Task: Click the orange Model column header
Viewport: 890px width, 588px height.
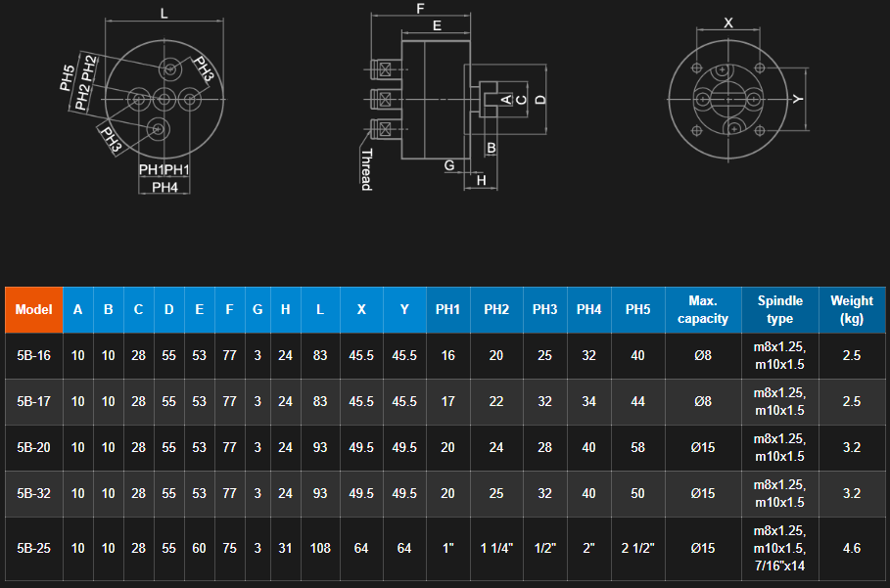Action: tap(33, 310)
